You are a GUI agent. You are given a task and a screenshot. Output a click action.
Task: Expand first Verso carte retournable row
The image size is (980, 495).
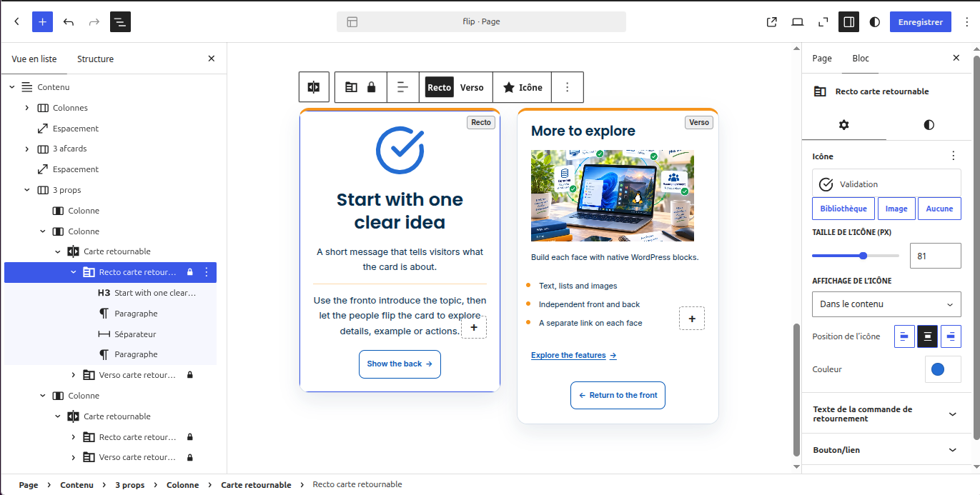point(73,375)
